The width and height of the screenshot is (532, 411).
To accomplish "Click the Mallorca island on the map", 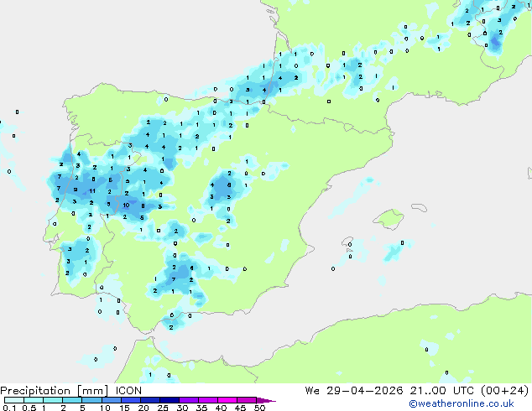I will tap(389, 219).
